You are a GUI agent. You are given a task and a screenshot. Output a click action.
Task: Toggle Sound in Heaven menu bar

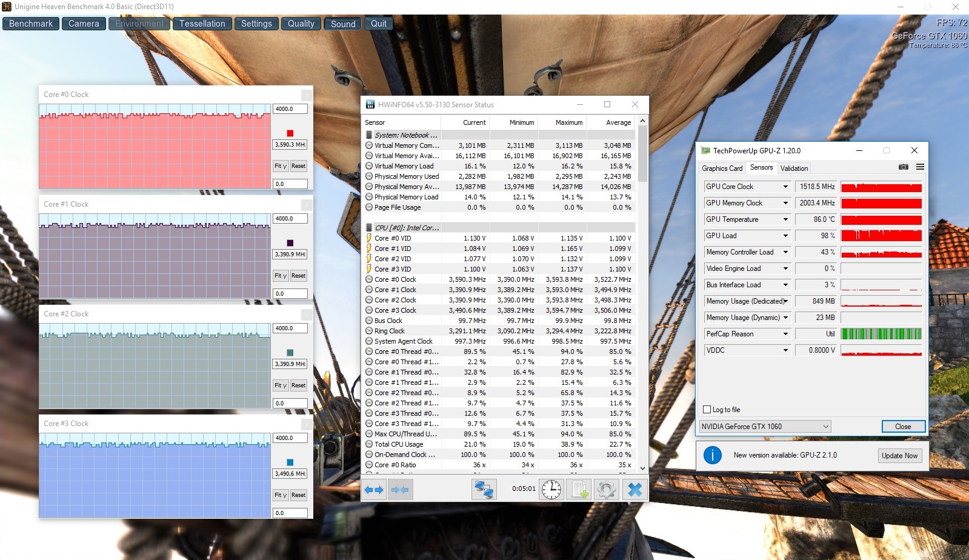click(343, 24)
